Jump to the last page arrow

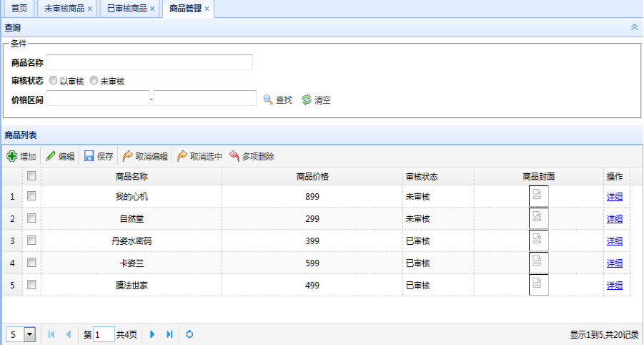point(169,334)
